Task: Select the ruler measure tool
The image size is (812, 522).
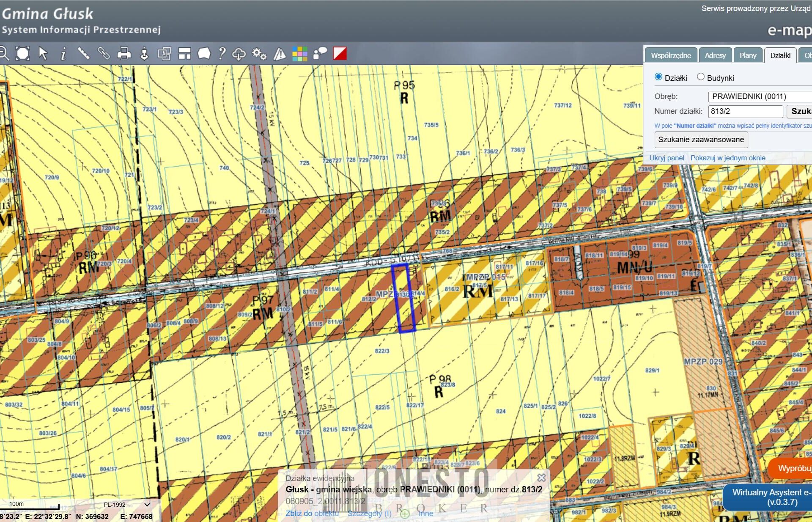Action: click(83, 54)
